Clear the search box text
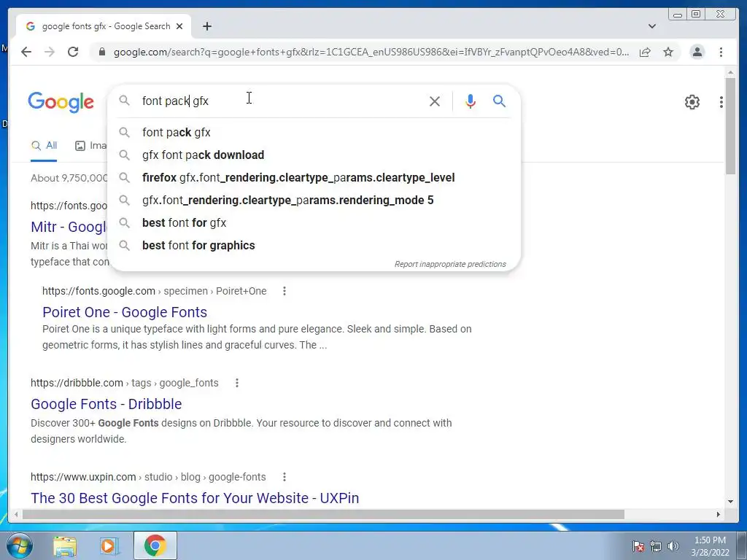The width and height of the screenshot is (747, 560). coord(435,101)
